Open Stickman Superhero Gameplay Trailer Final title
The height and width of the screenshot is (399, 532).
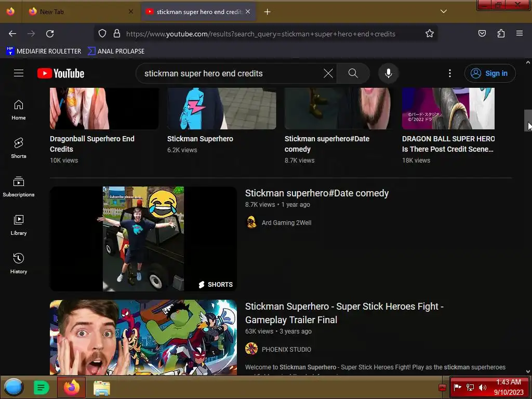pos(344,313)
